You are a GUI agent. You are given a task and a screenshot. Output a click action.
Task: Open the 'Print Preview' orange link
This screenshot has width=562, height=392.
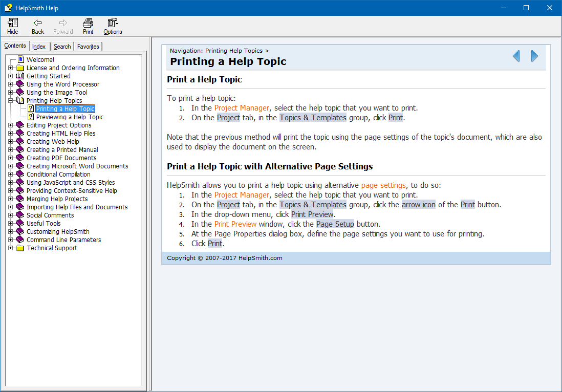click(235, 224)
